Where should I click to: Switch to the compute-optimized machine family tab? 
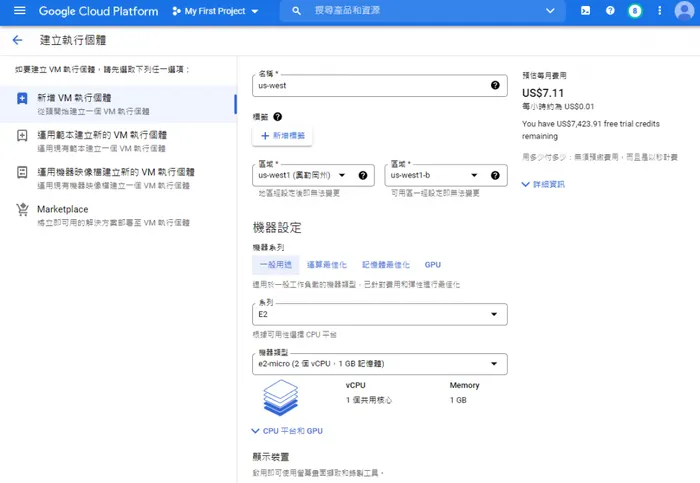point(327,265)
